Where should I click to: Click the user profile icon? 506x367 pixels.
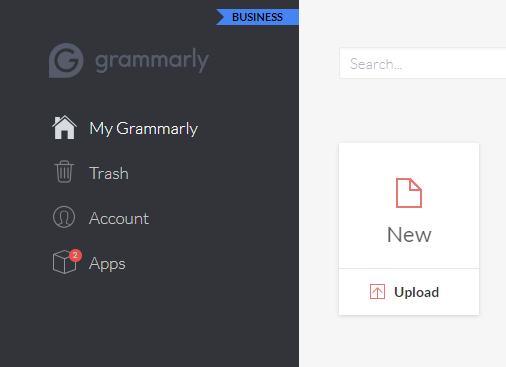[x=64, y=217]
